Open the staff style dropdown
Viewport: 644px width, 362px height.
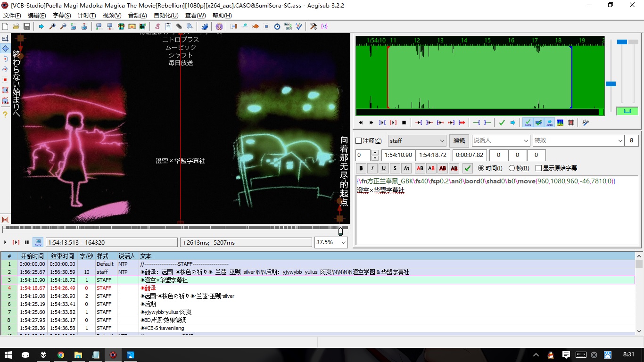point(417,140)
